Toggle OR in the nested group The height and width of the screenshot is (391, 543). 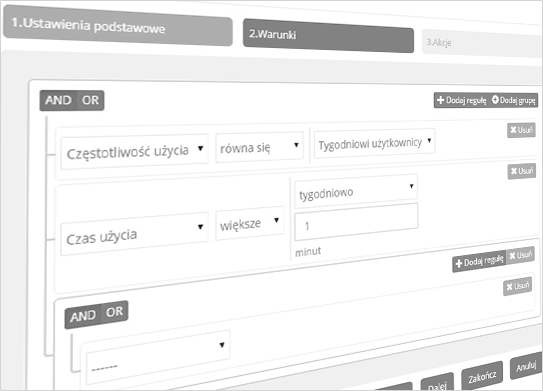coord(115,312)
